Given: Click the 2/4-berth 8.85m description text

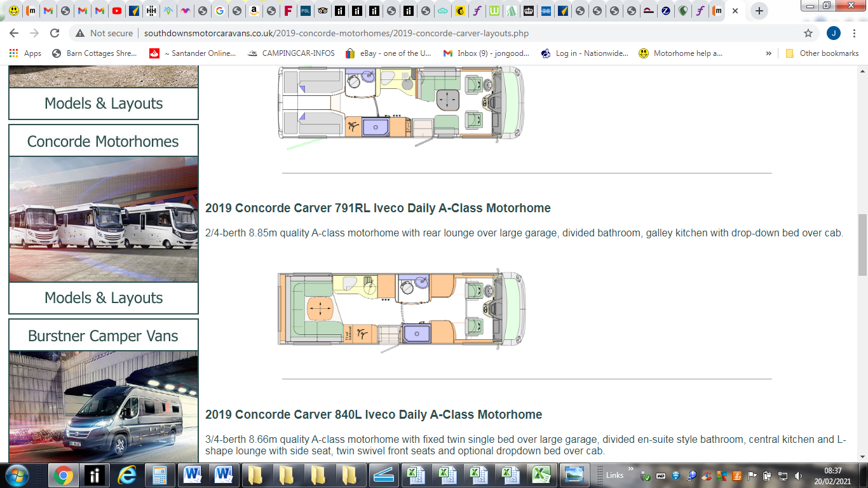Looking at the screenshot, I should point(524,233).
